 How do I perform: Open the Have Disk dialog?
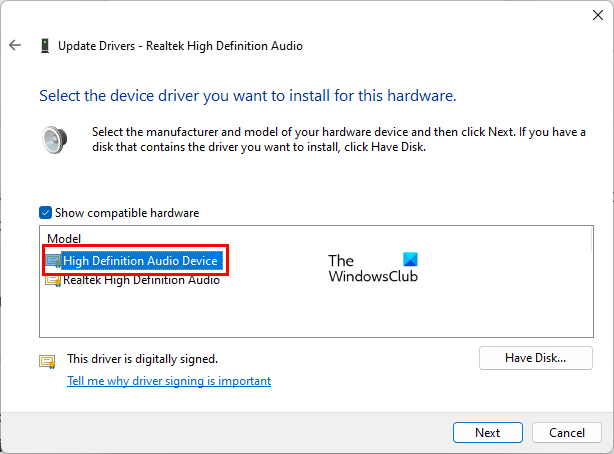(536, 358)
